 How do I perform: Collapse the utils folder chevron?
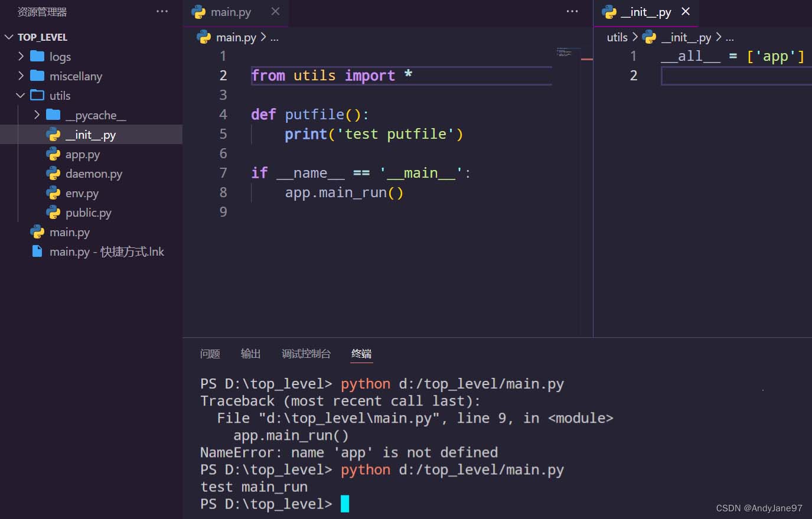tap(21, 96)
